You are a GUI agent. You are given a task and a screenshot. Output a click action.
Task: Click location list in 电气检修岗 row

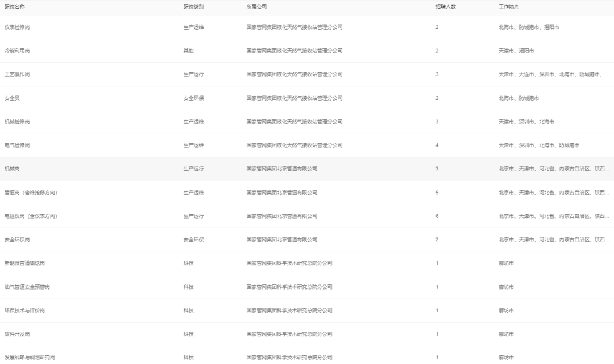[x=539, y=145]
